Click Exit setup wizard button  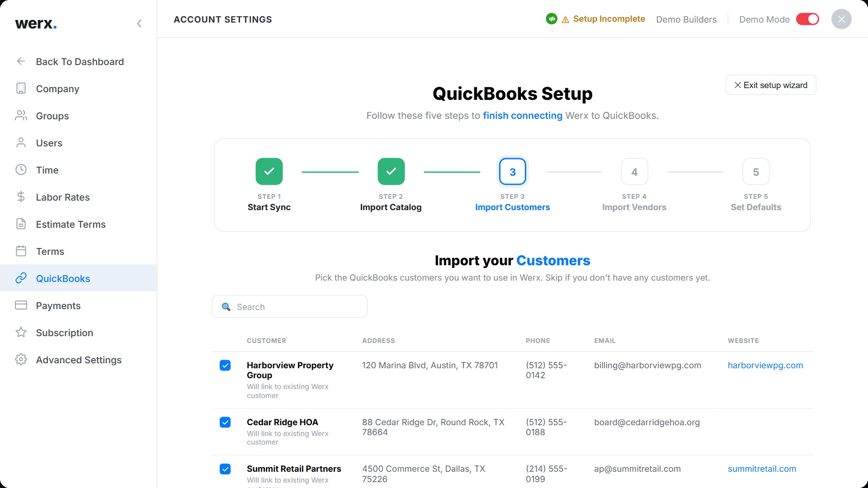tap(771, 85)
